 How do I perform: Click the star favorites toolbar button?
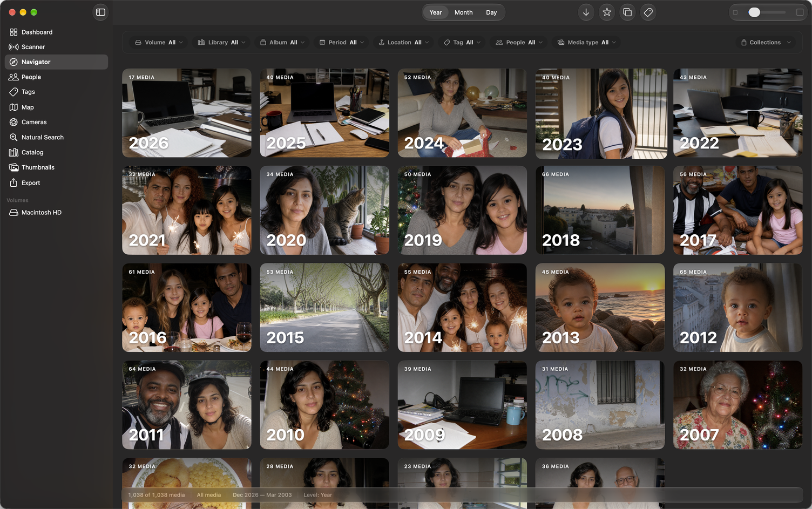pyautogui.click(x=607, y=12)
